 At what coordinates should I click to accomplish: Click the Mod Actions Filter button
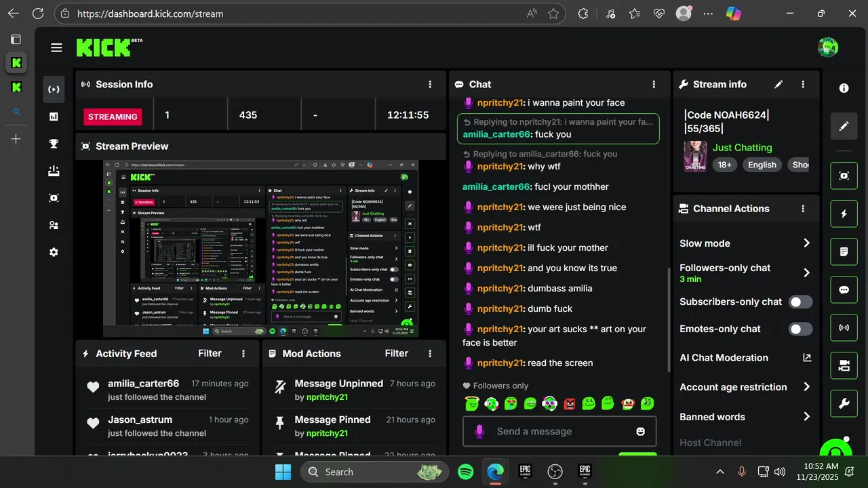tap(397, 353)
